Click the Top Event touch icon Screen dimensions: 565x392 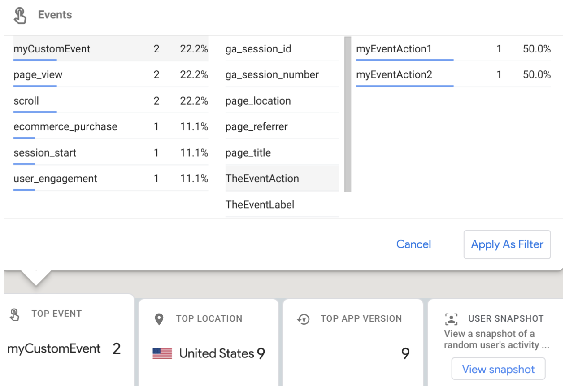click(15, 314)
